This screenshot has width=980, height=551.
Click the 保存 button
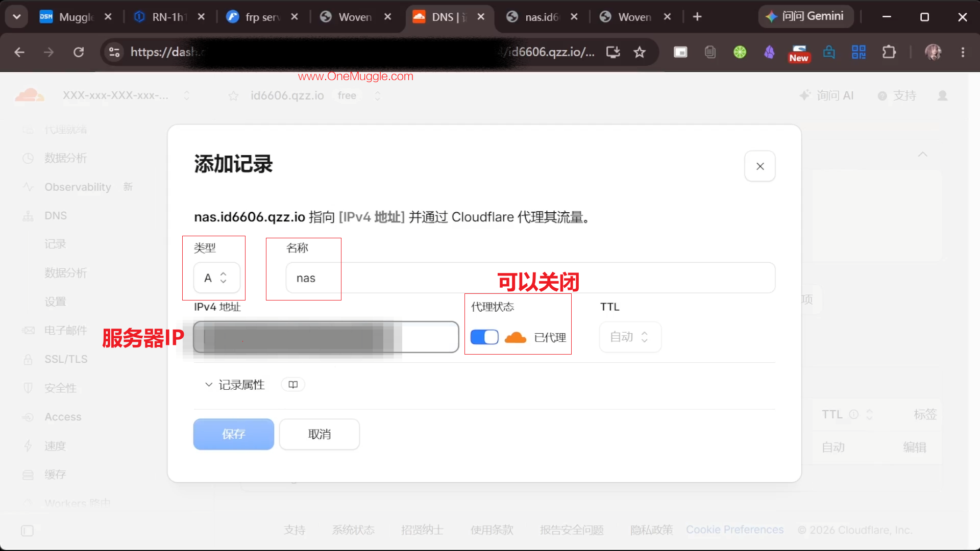tap(233, 434)
